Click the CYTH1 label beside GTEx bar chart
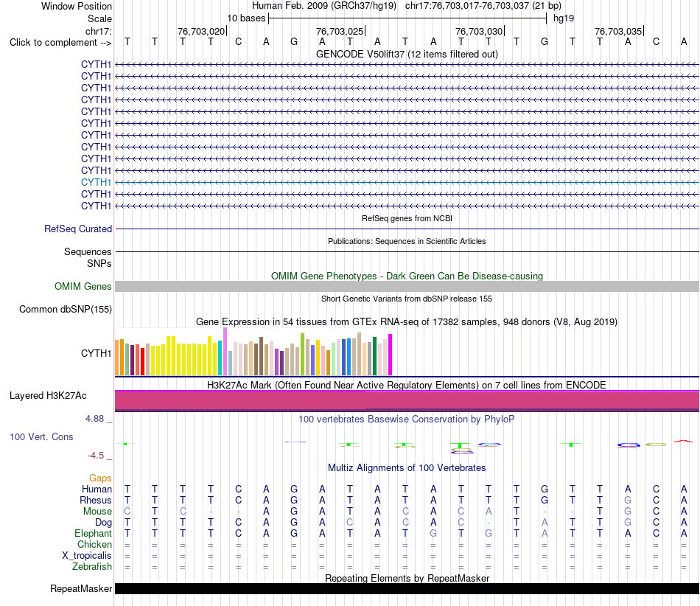 (x=96, y=353)
